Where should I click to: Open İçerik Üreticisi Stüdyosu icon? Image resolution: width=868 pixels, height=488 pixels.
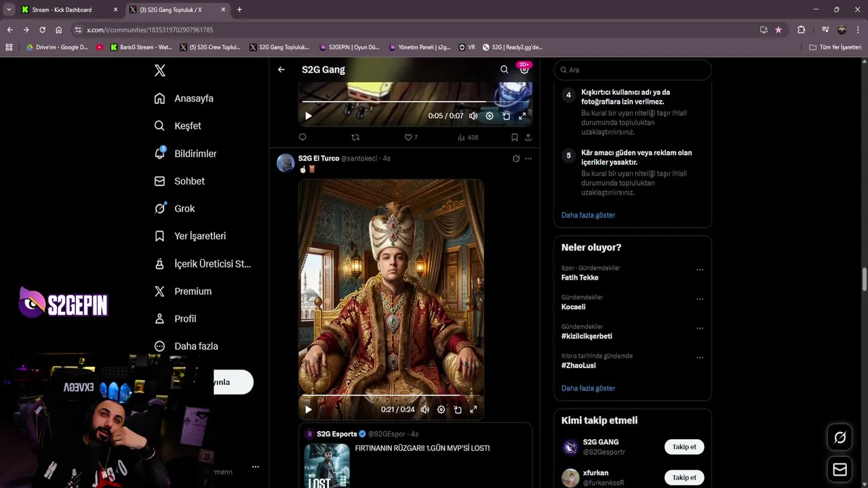pyautogui.click(x=159, y=264)
